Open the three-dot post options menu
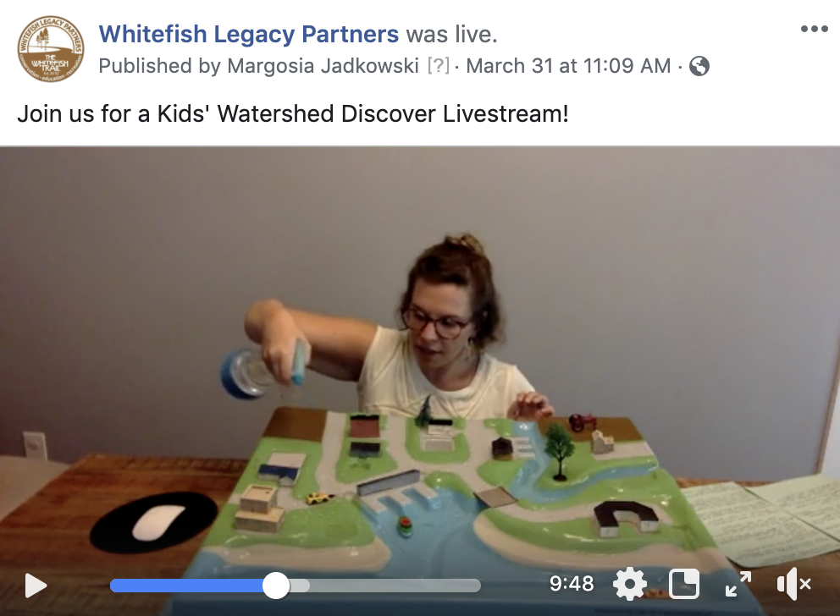Screen dimensions: 840x616 click(815, 29)
